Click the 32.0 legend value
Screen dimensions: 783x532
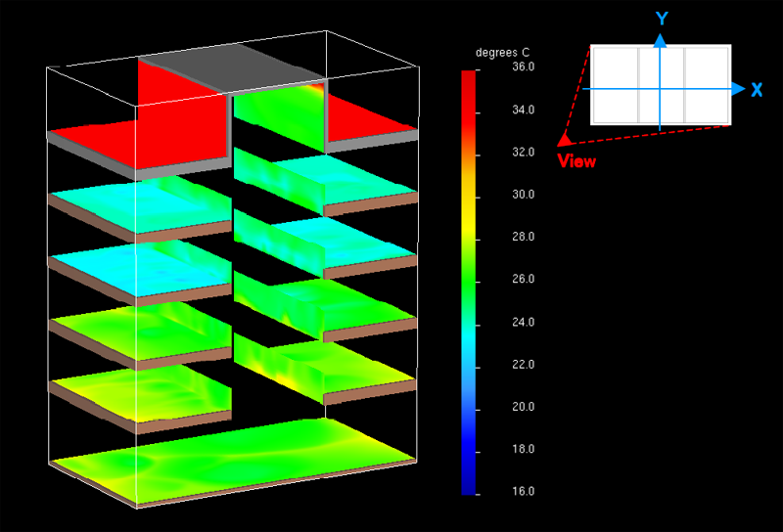click(523, 153)
